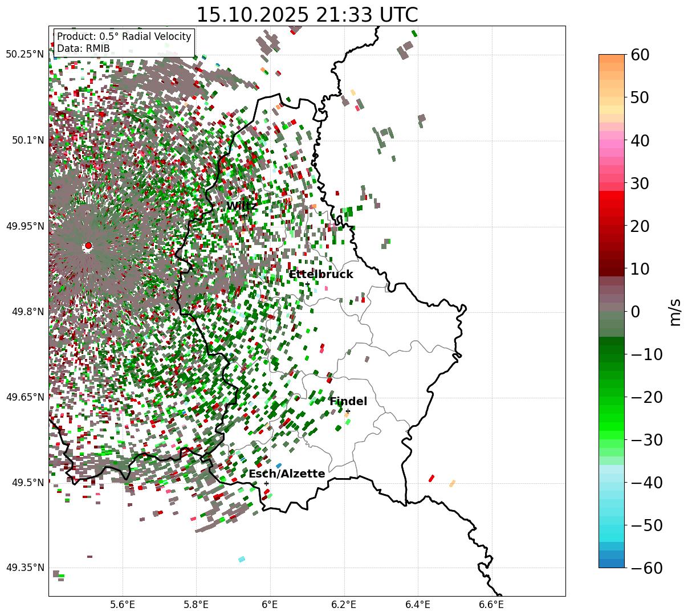Viewport: 688px width, 616px height.
Task: Select the Wiltz city label
Action: [242, 206]
